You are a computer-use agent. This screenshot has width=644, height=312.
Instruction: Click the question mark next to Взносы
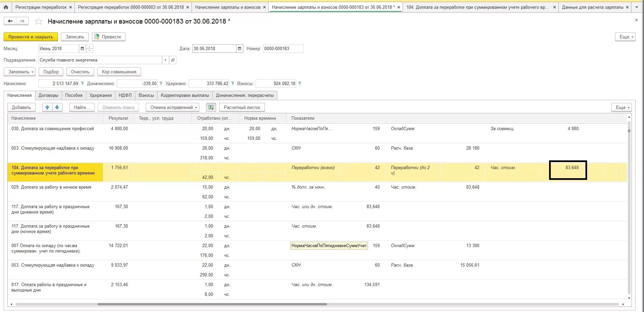[299, 83]
